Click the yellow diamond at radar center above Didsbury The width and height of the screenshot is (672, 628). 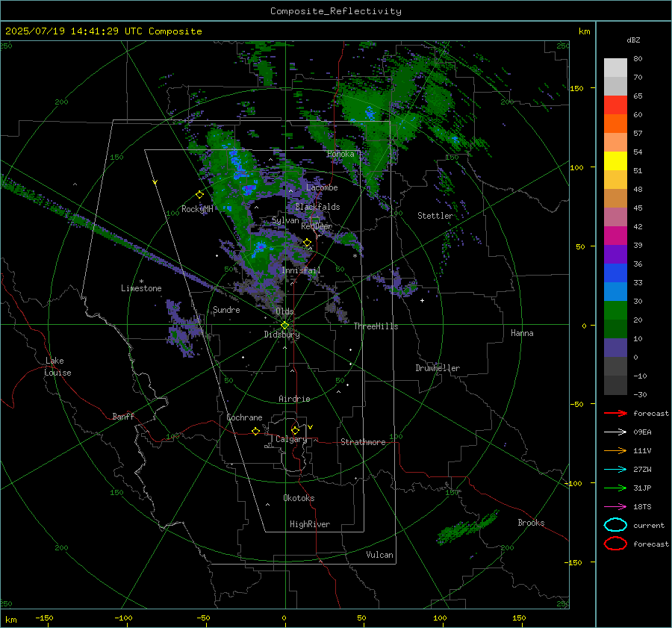[284, 326]
